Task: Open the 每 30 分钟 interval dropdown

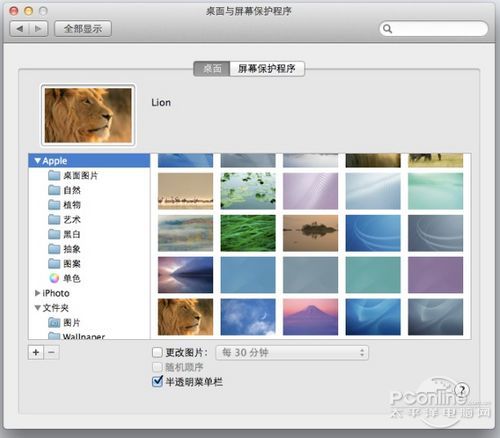Action: [x=292, y=353]
